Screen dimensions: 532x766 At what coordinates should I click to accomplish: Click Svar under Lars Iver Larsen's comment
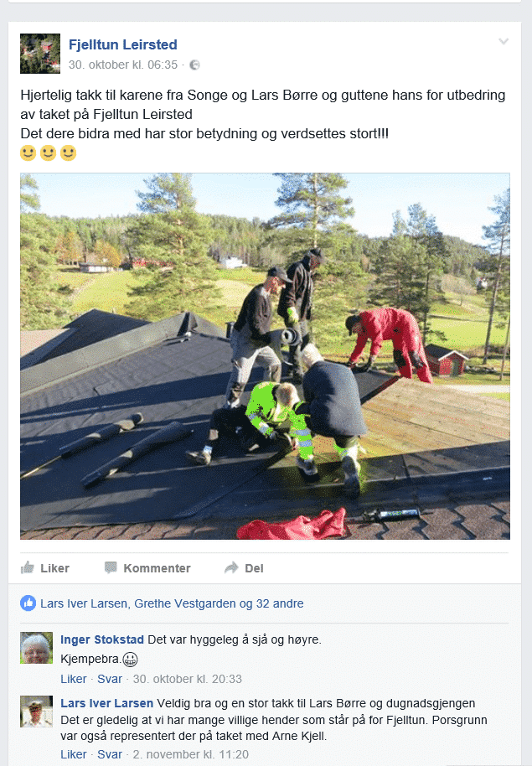(x=110, y=754)
